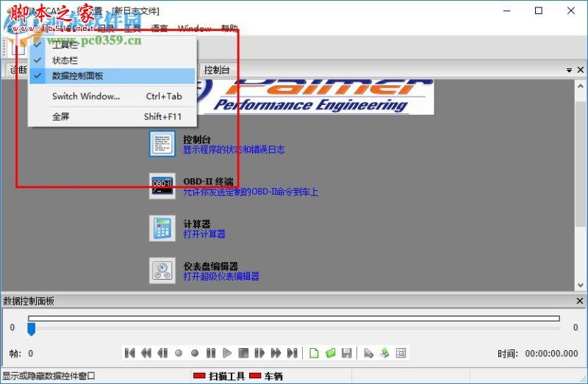Click the 车辆 status indicator
Image resolution: width=588 pixels, height=384 pixels.
tap(266, 376)
